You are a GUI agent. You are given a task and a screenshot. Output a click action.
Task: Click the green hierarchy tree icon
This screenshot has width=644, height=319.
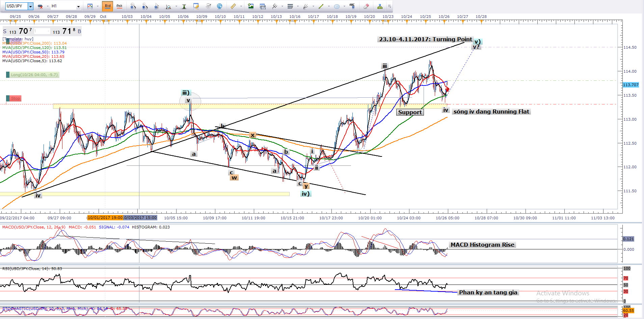click(x=380, y=6)
